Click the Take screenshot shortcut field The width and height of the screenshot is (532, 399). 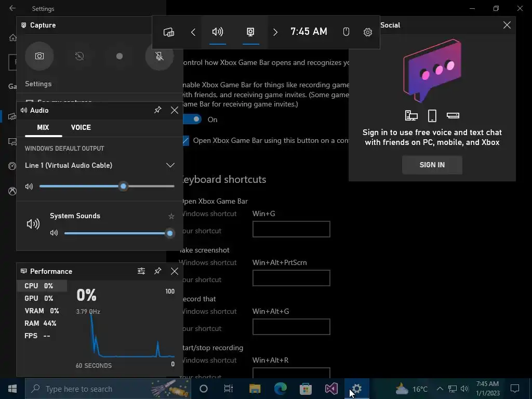(291, 278)
